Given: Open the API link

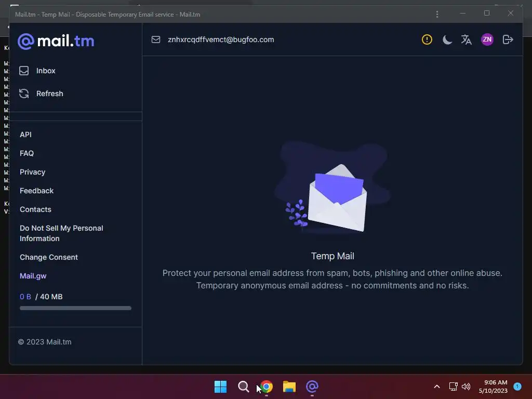Looking at the screenshot, I should 25,135.
